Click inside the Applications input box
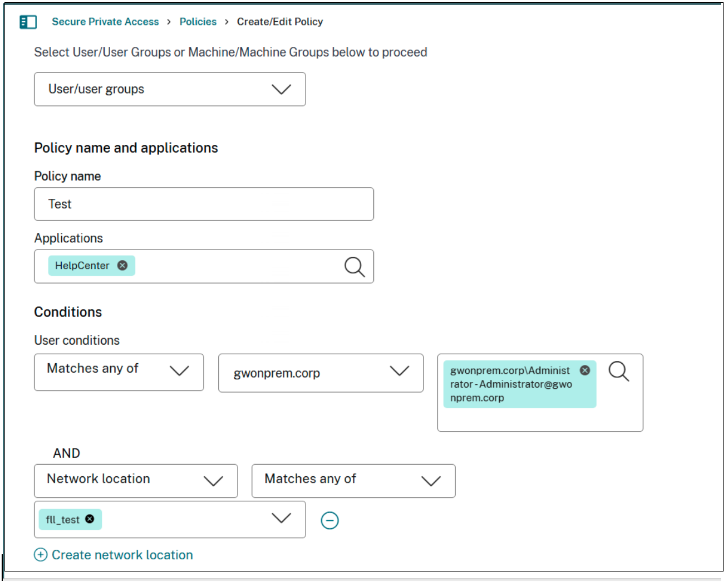Viewport: 728px width, 586px height. (x=234, y=266)
